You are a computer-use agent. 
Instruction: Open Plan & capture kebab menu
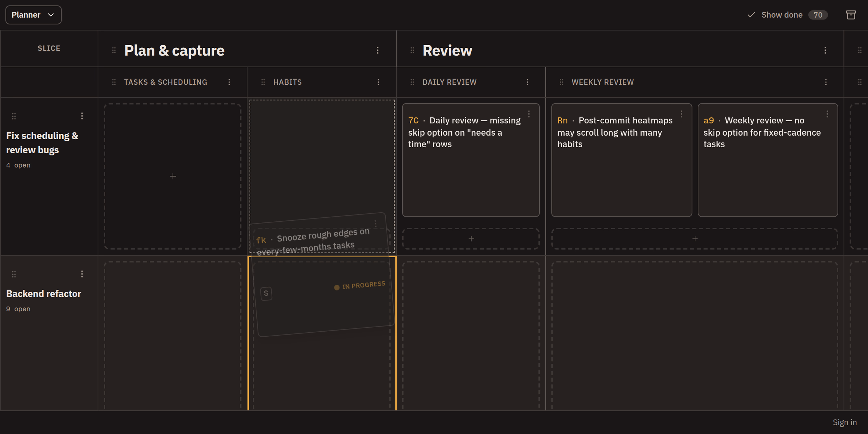(x=378, y=50)
